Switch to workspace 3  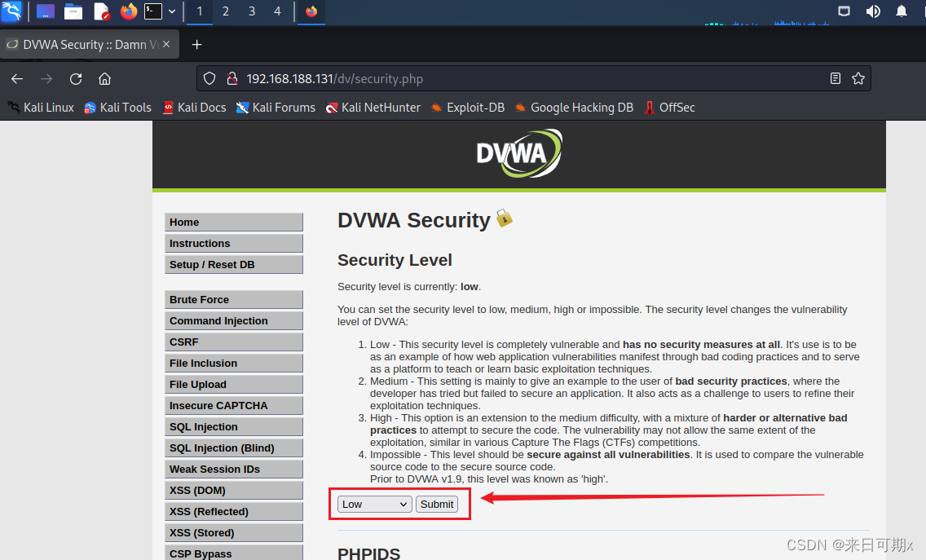tap(252, 11)
